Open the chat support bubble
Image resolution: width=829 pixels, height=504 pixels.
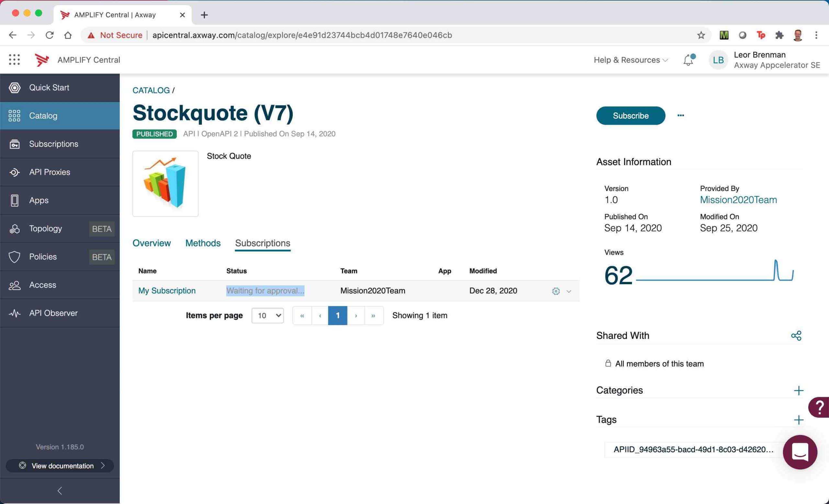pyautogui.click(x=800, y=452)
